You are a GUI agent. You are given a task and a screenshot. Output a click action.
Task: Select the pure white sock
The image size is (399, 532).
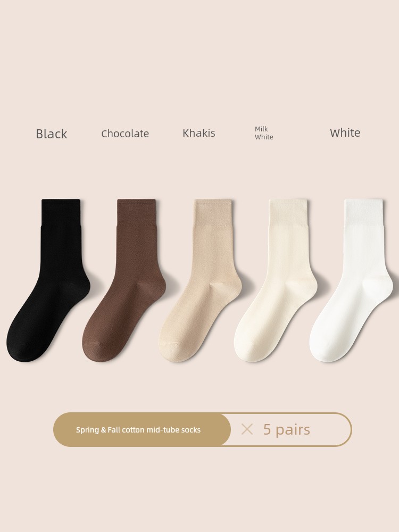point(352,280)
